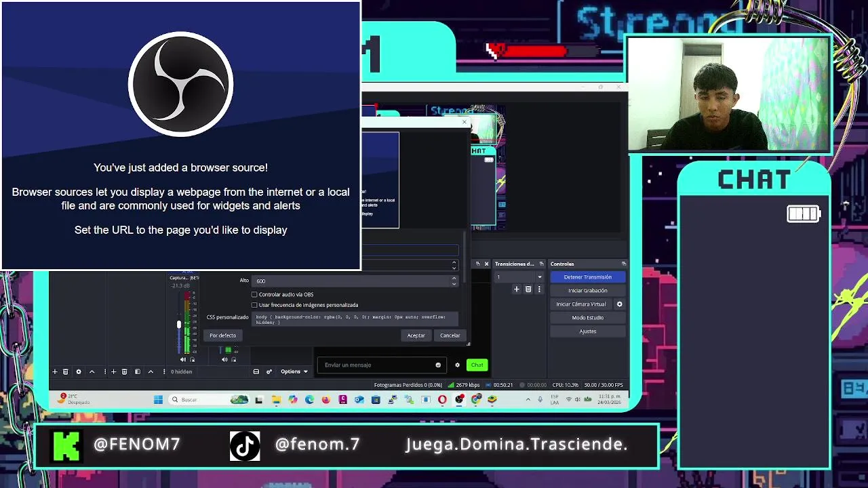
Task: Add a new source with Sources panel plus icon
Action: click(x=113, y=371)
